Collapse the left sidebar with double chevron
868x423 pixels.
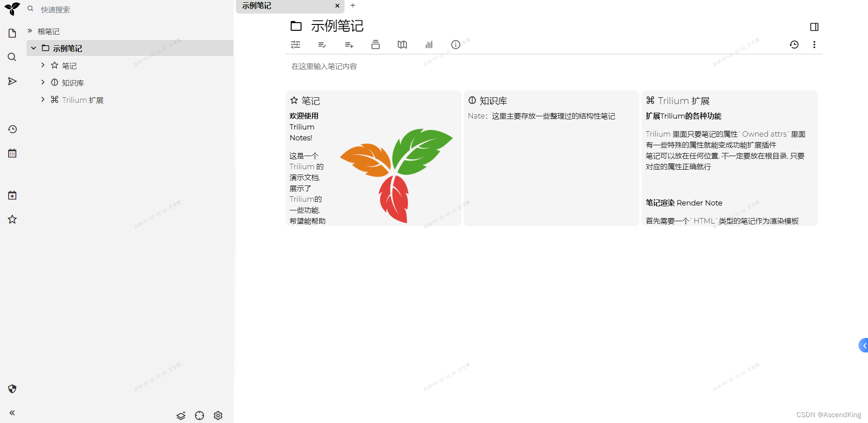pyautogui.click(x=12, y=413)
